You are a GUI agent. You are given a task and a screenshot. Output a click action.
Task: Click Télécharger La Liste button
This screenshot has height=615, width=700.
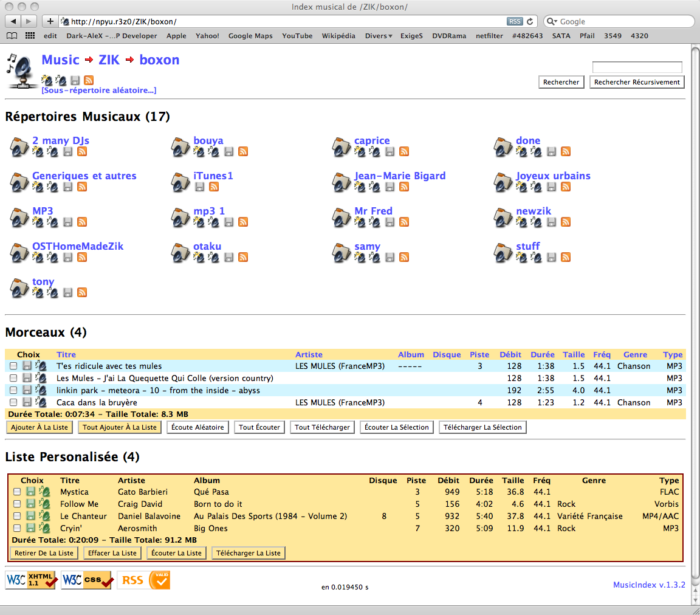click(x=249, y=553)
